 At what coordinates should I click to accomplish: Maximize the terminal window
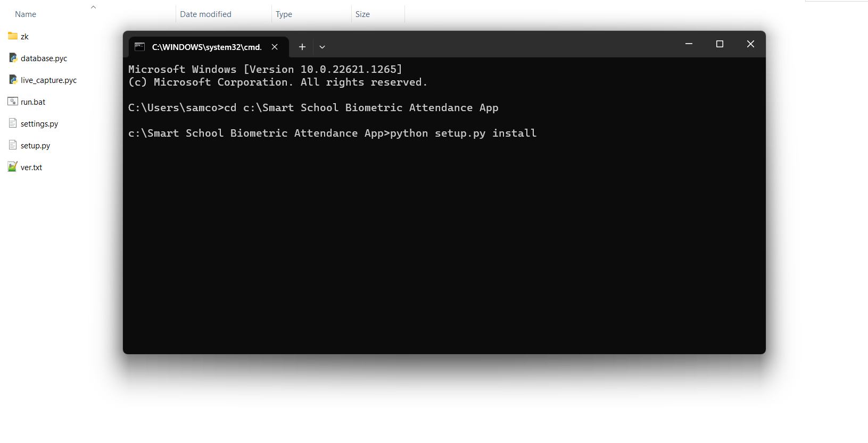point(720,44)
